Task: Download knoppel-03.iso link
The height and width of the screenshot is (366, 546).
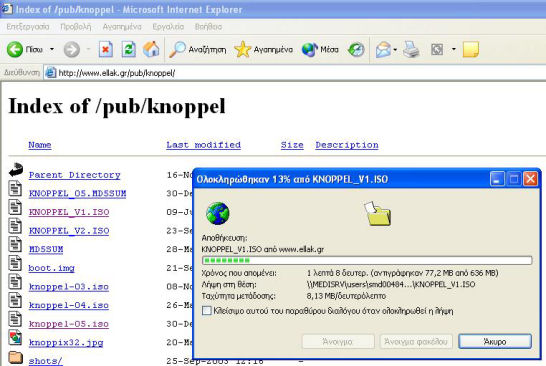Action: (69, 287)
